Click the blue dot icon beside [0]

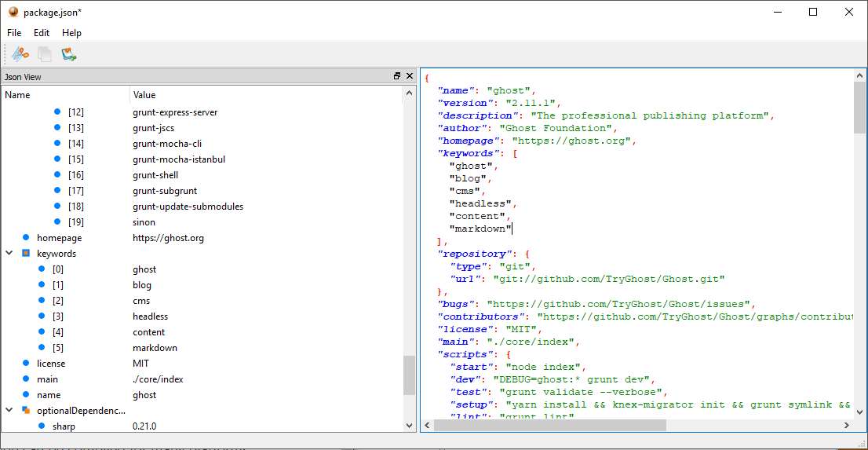point(42,269)
